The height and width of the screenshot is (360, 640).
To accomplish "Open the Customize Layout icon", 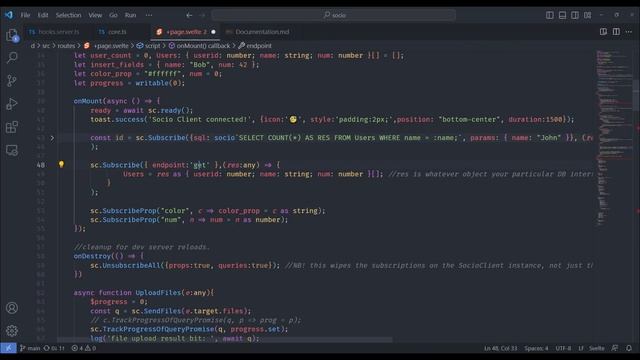I will pos(587,15).
